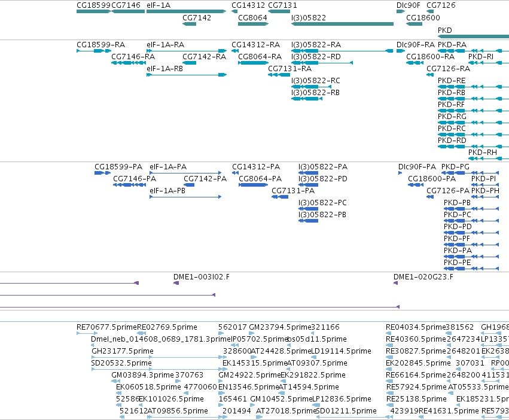Select the CG7146 gene label
This screenshot has width=509, height=420.
click(x=126, y=5)
